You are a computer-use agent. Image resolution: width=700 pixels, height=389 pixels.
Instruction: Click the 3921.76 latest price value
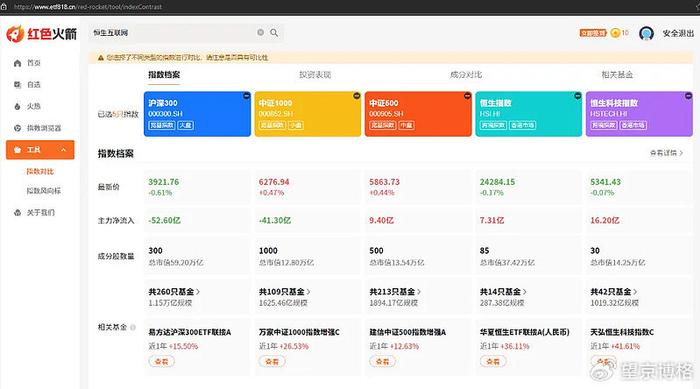point(163,182)
